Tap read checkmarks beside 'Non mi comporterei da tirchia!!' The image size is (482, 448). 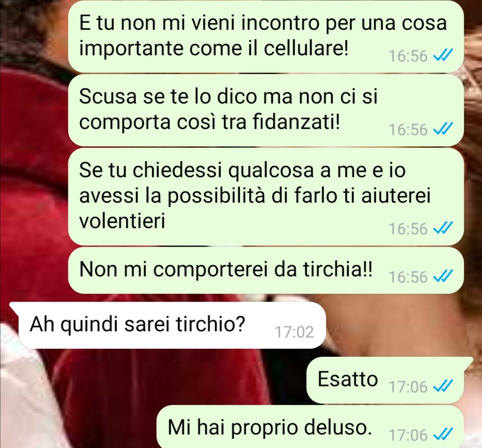443,276
